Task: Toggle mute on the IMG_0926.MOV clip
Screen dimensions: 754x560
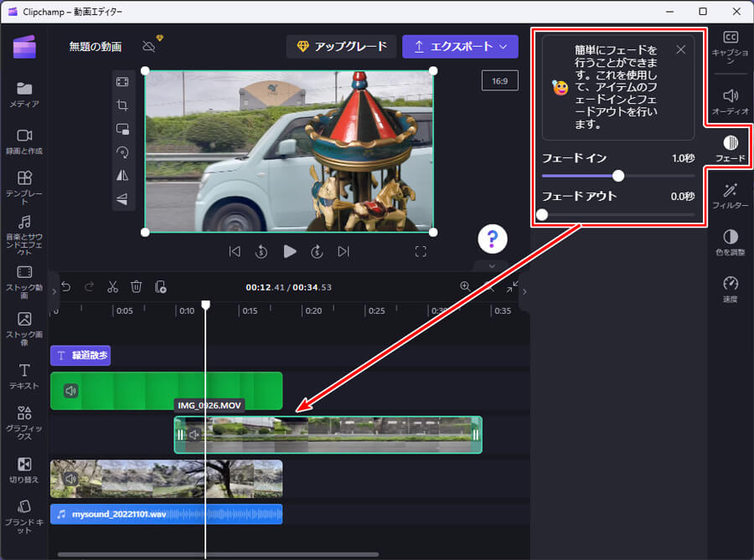Action: click(194, 434)
